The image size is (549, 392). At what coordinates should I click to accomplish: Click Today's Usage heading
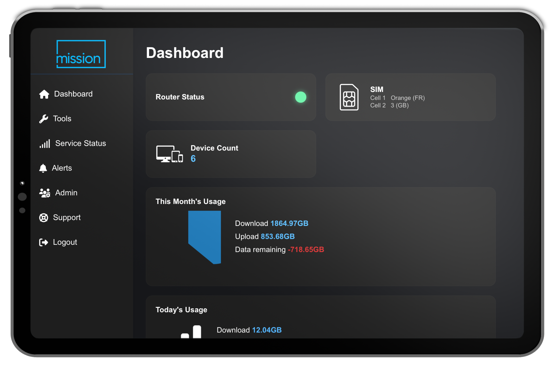tap(181, 310)
